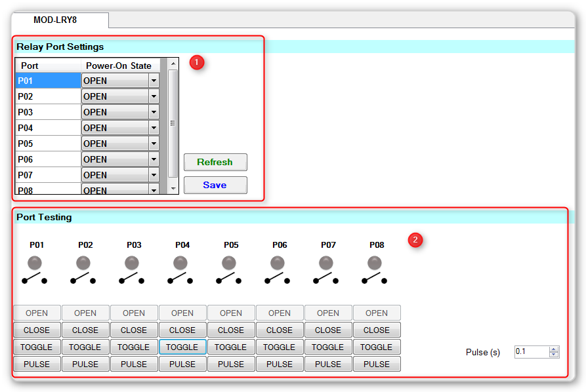Click the P02 relay switch symbol
Viewport: 586px width, 392px height.
[83, 279]
